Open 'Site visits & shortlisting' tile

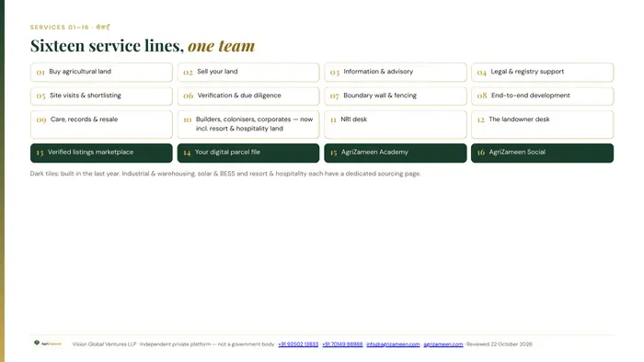pos(101,96)
